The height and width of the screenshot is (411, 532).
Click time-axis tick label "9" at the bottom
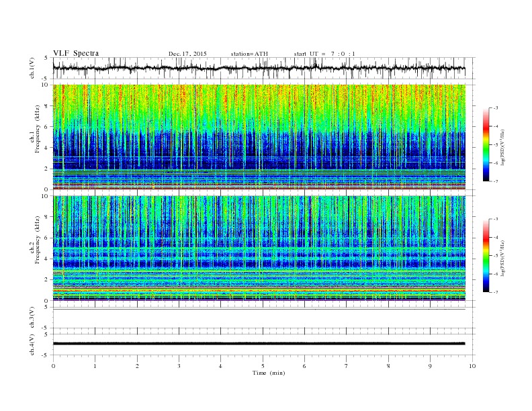point(430,366)
